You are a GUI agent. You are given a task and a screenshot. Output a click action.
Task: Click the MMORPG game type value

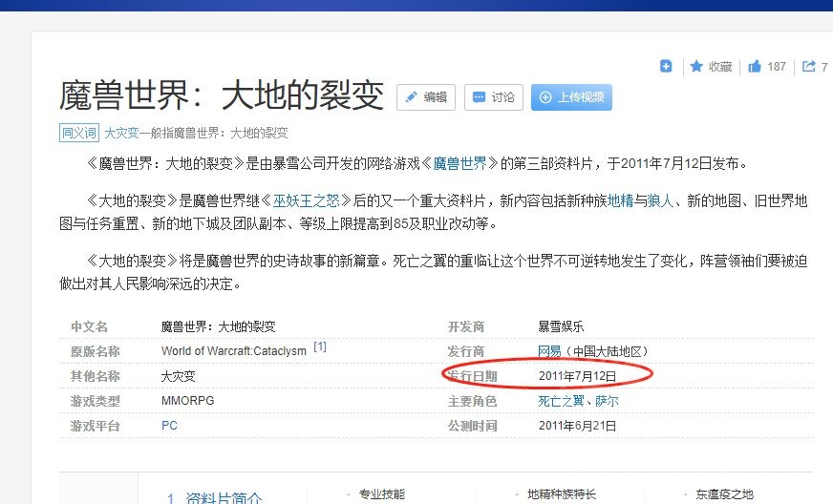188,401
